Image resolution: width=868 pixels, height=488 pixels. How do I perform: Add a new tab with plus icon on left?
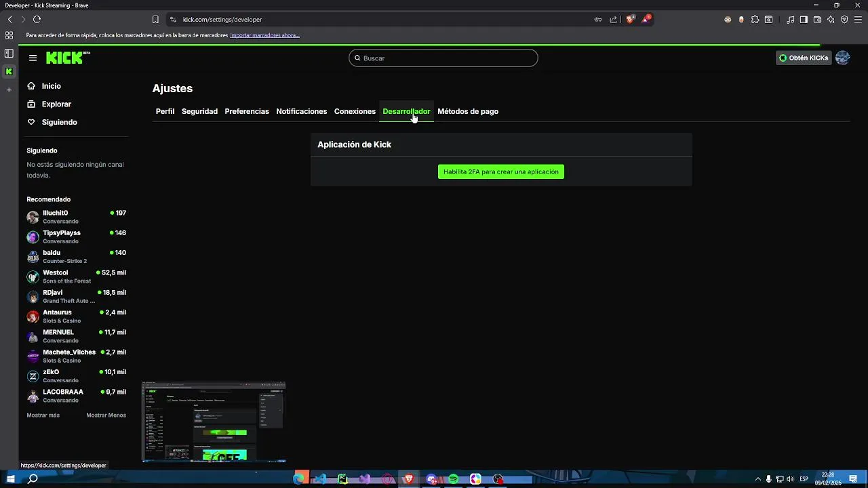click(x=9, y=89)
